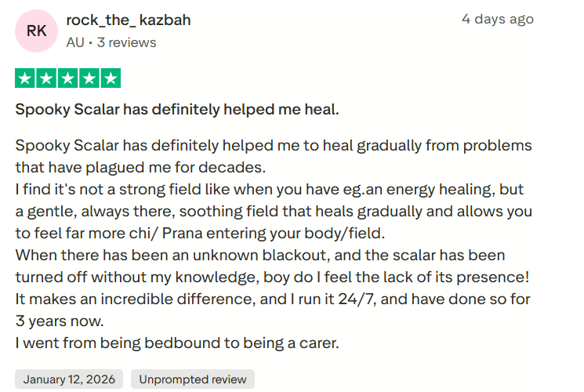
Task: Click the sentence about an unknown blackout
Action: (x=259, y=256)
